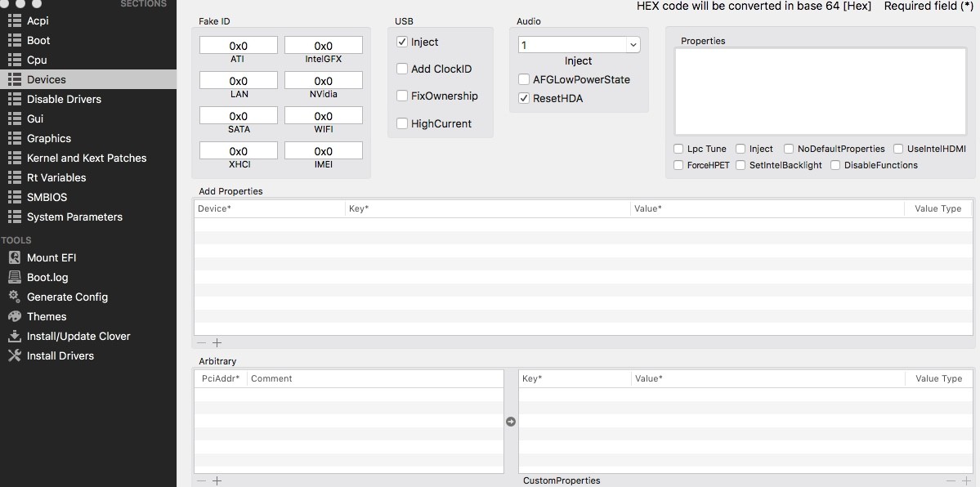980x487 pixels.
Task: Enable HighCurrent checkbox
Action: coord(402,123)
